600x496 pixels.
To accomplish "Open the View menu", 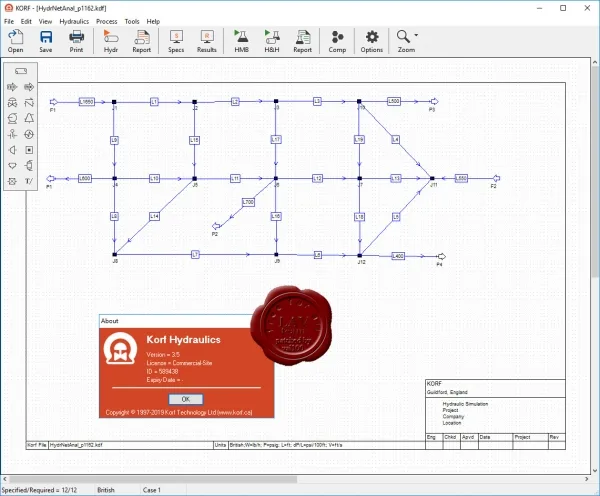I will click(45, 21).
